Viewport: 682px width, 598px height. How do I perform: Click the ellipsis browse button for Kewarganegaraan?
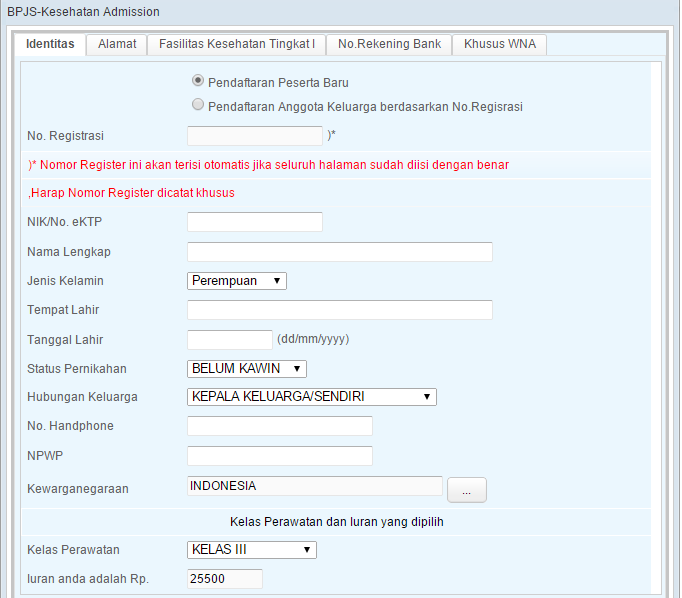point(467,490)
